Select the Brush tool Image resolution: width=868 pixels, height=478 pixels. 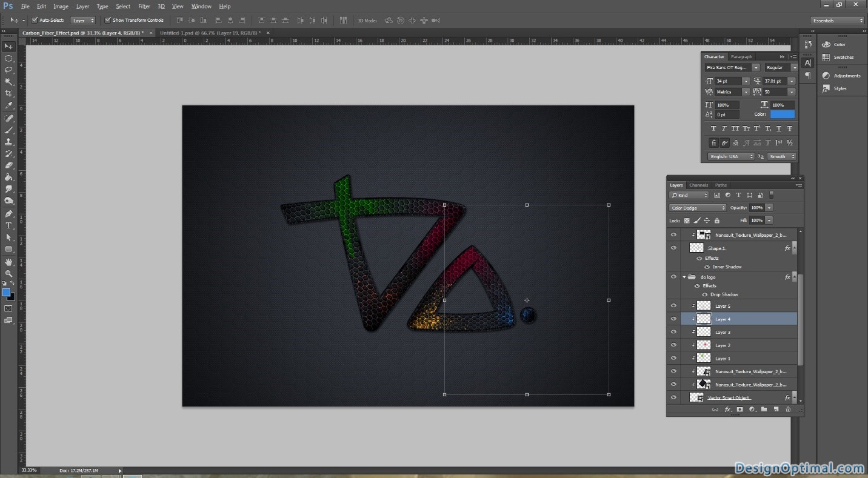[8, 130]
